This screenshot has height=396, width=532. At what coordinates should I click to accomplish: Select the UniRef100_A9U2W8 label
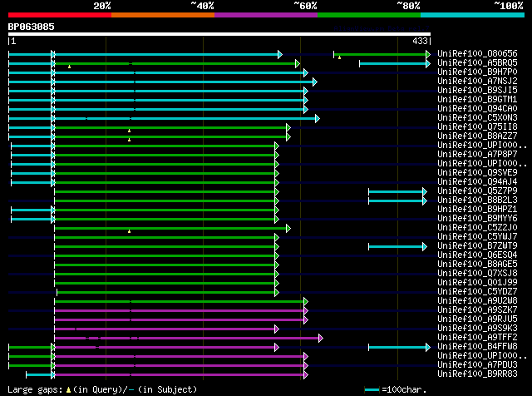click(477, 300)
